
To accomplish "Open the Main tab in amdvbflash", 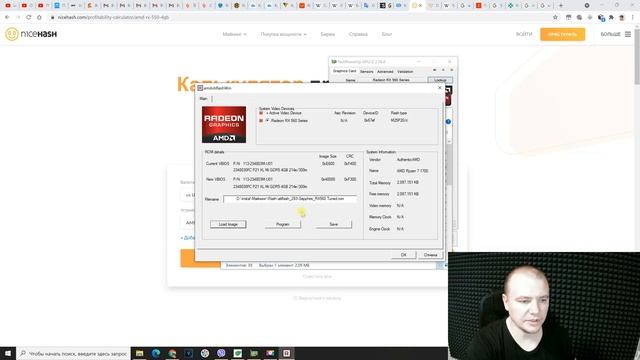I will (203, 99).
